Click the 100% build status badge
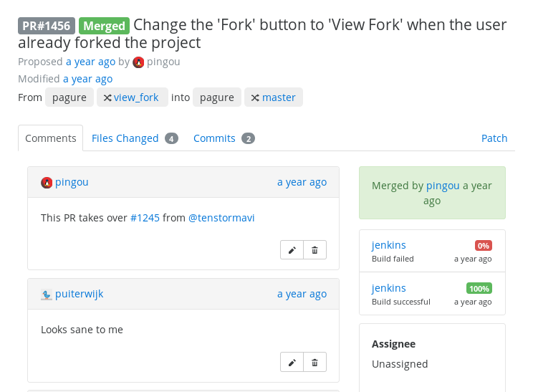The image size is (533, 392). 479,288
